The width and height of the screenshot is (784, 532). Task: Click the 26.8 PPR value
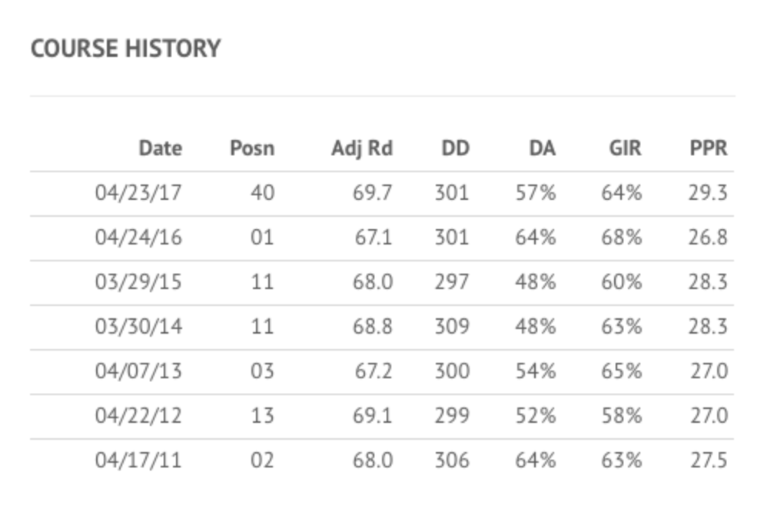tap(708, 238)
